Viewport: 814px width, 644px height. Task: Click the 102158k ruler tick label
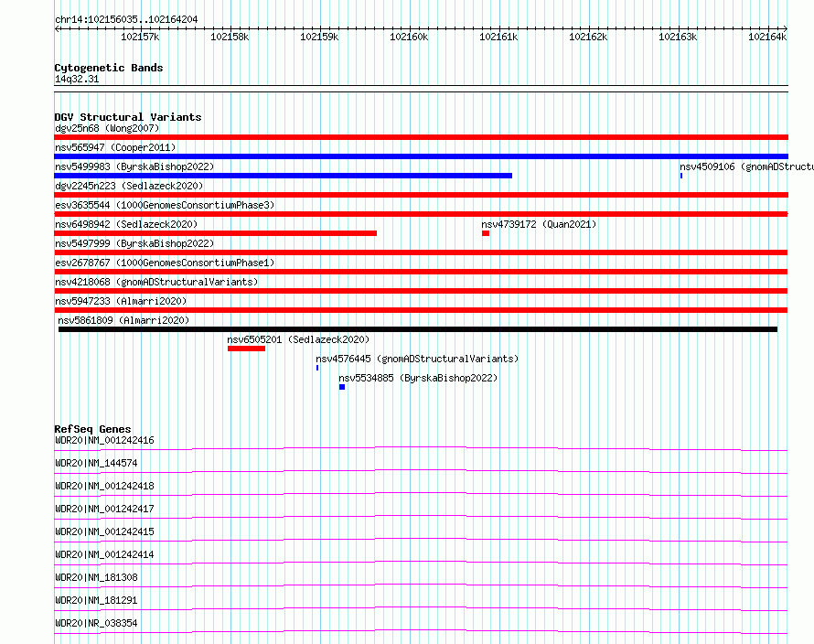[230, 37]
